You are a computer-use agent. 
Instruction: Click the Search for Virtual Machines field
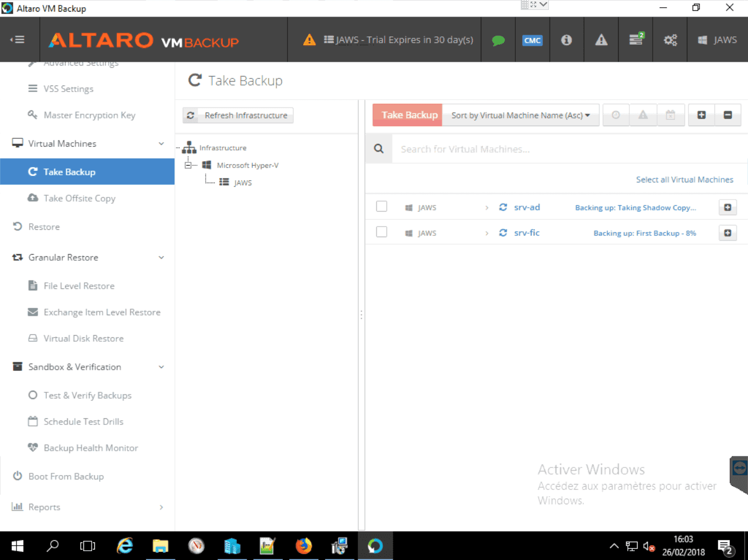[x=568, y=149]
